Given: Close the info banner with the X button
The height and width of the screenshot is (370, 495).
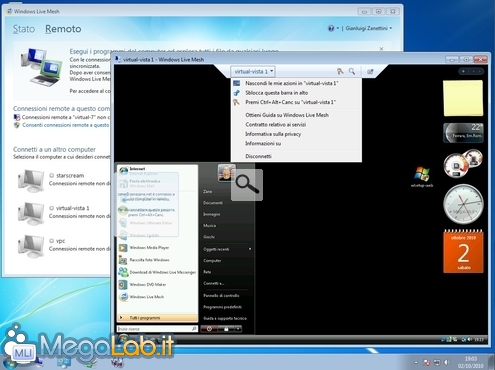Looking at the screenshot, I should point(381,49).
